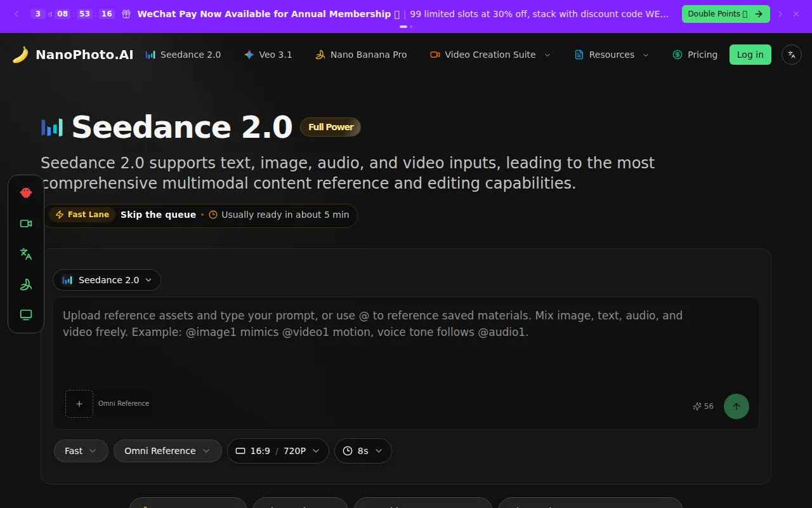Click the NanoPhoto.AI banana logo
812x508 pixels.
(x=20, y=55)
